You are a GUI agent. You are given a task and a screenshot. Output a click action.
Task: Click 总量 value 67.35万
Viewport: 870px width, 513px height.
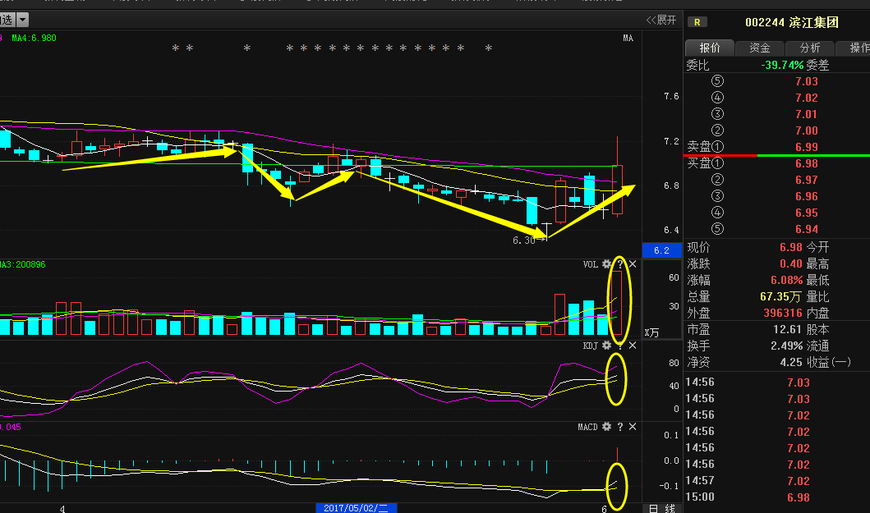pos(781,297)
